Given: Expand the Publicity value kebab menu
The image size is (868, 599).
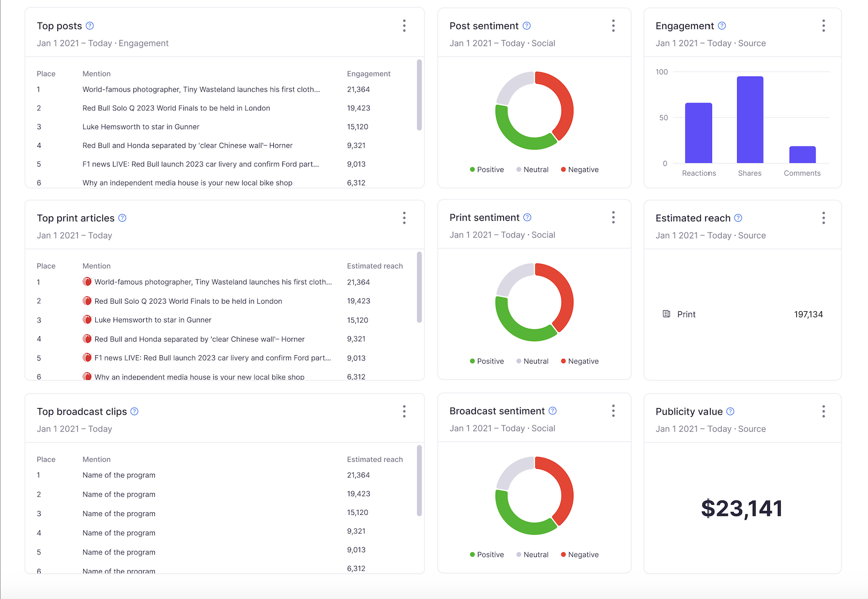Looking at the screenshot, I should pos(824,411).
